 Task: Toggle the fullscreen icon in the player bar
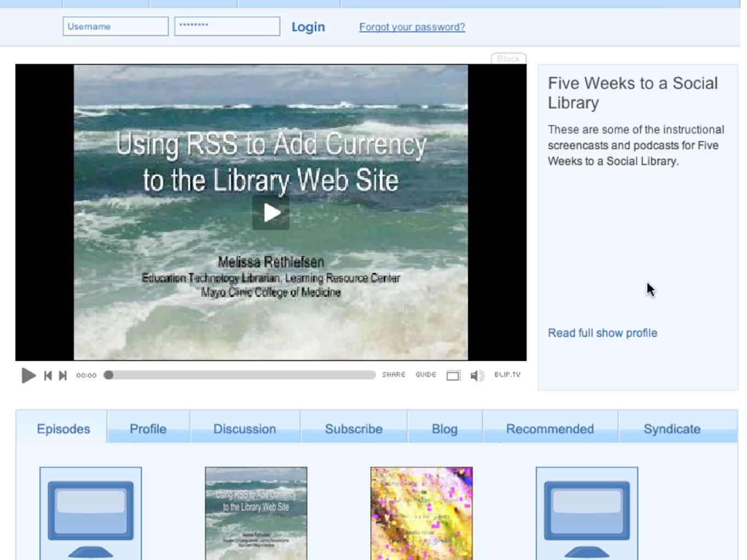pyautogui.click(x=453, y=375)
